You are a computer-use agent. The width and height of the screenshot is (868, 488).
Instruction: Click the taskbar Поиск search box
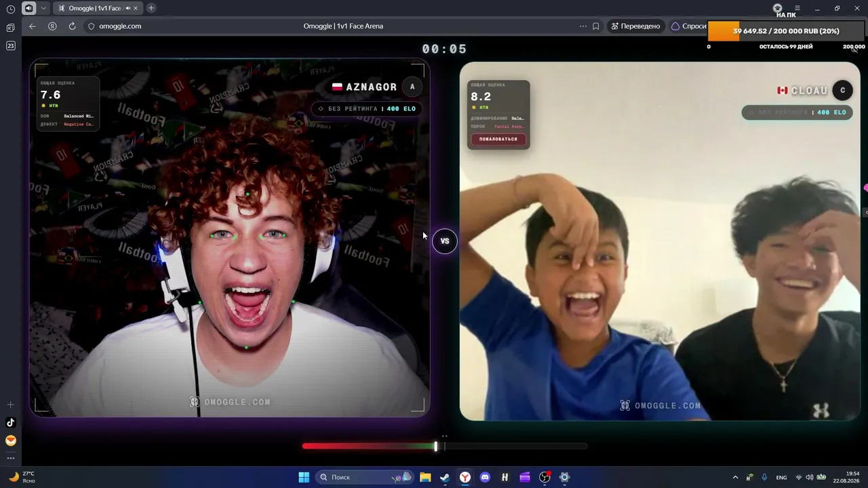click(x=364, y=477)
